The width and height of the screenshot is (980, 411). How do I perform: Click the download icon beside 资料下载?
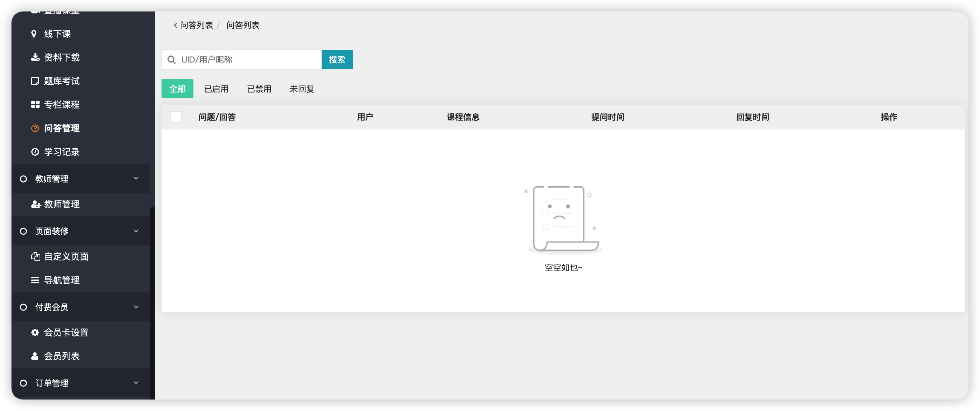[35, 57]
